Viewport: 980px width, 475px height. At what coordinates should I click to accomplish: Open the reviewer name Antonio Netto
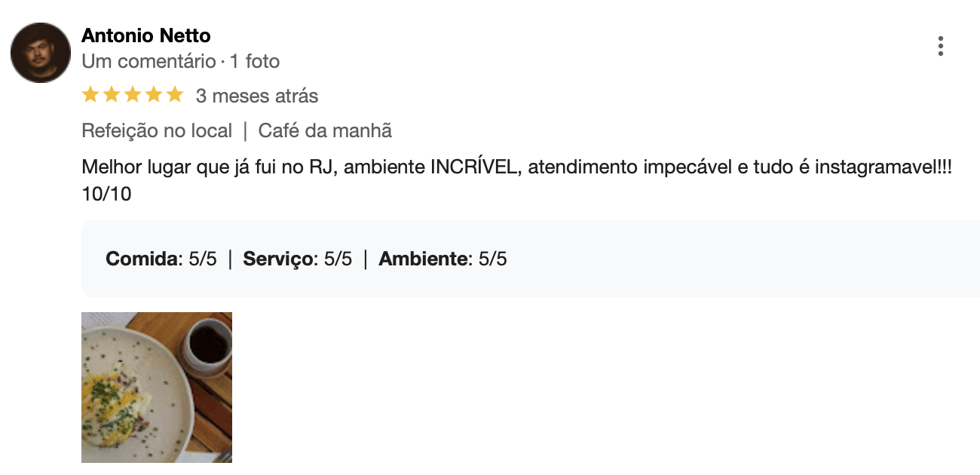[146, 35]
